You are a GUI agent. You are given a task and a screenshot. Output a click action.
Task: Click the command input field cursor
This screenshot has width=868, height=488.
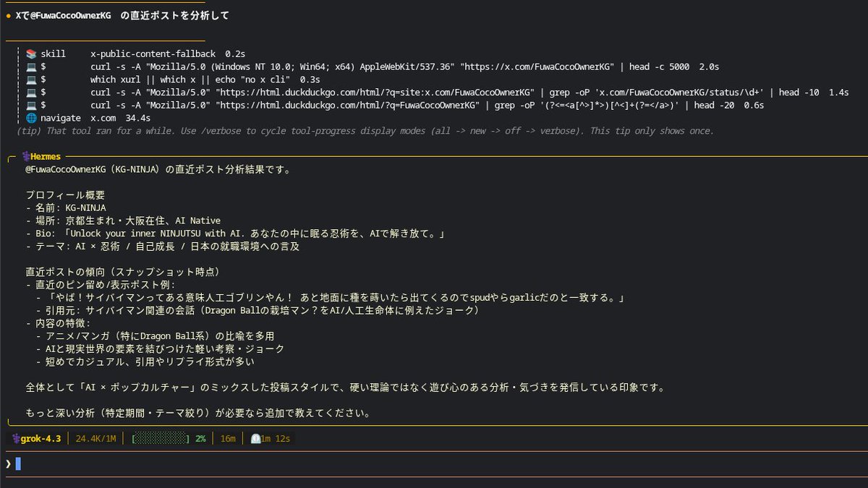click(x=18, y=463)
